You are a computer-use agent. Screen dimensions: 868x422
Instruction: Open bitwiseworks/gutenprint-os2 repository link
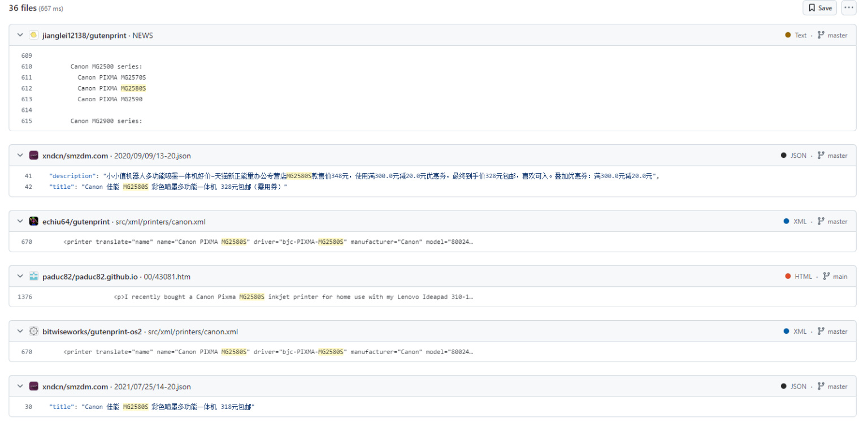coord(92,331)
